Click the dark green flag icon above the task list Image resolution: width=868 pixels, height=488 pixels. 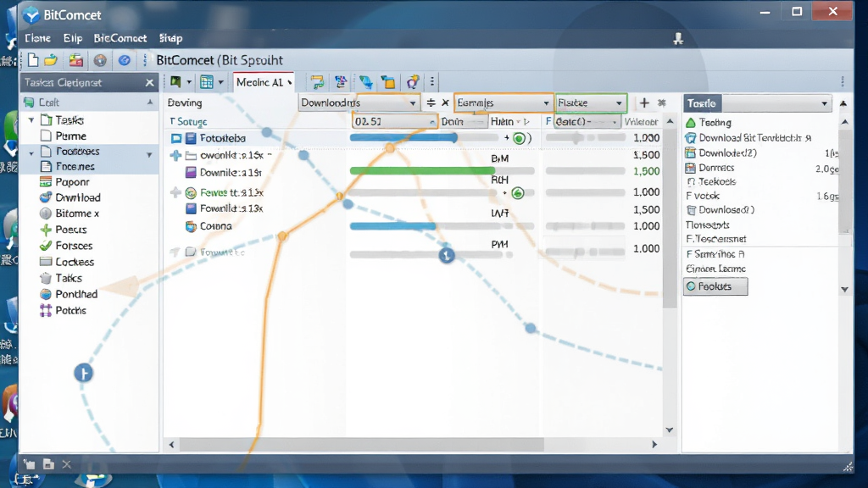tap(176, 82)
